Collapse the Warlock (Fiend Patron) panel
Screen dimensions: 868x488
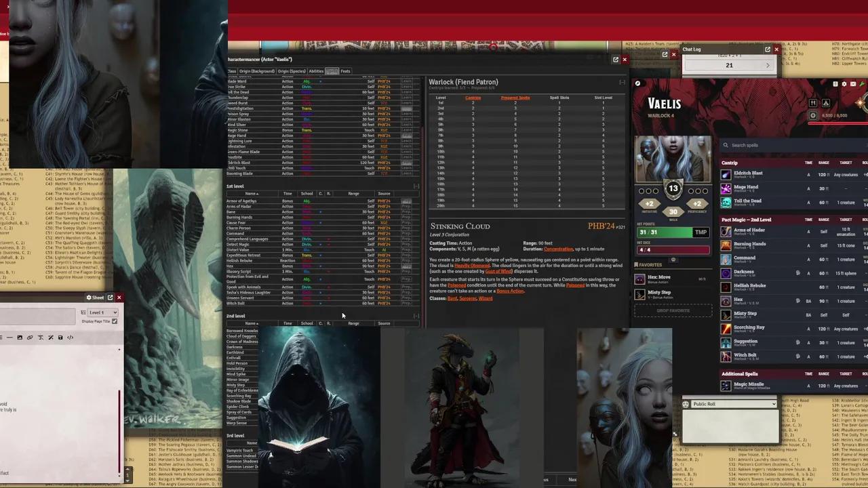[x=622, y=82]
